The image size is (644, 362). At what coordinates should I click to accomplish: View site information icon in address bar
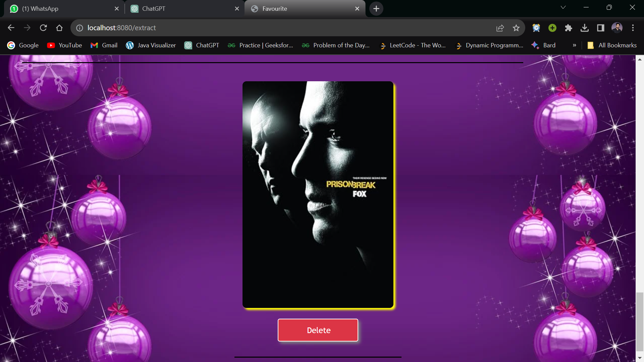pos(79,28)
